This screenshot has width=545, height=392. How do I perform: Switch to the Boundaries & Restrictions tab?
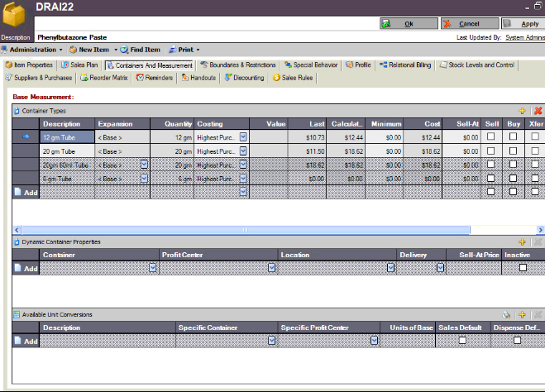coord(237,65)
